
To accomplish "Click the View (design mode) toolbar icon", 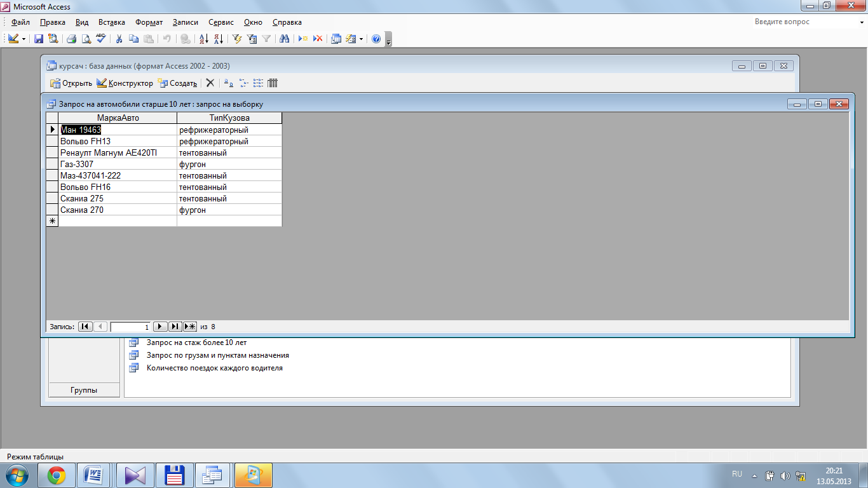I will click(x=13, y=39).
